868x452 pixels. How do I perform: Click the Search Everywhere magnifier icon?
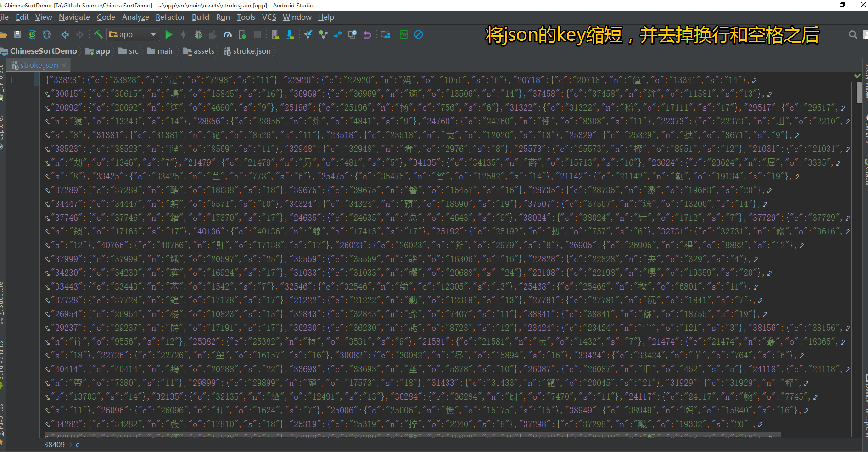tap(853, 34)
